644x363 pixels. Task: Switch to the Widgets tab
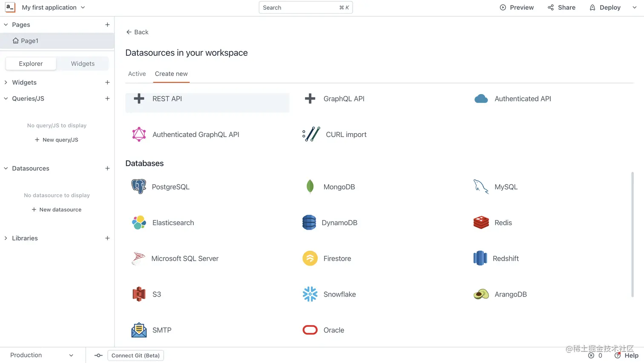[83, 63]
